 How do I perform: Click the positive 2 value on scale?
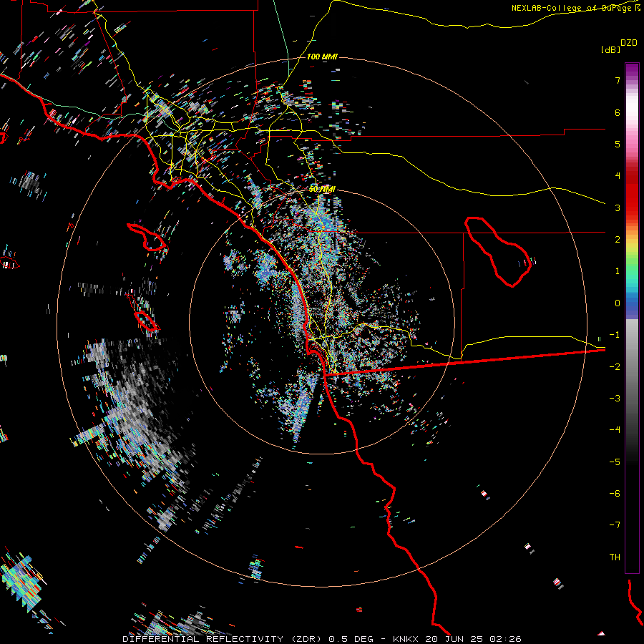pos(618,240)
